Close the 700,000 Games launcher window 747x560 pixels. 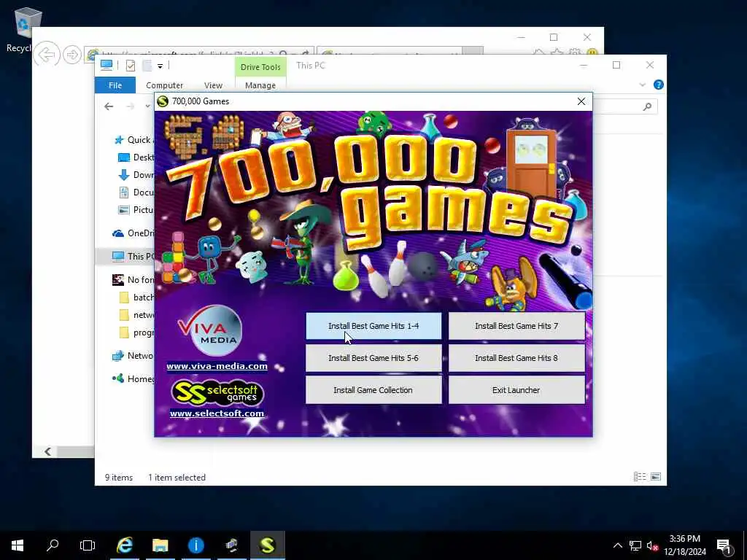[x=581, y=101]
